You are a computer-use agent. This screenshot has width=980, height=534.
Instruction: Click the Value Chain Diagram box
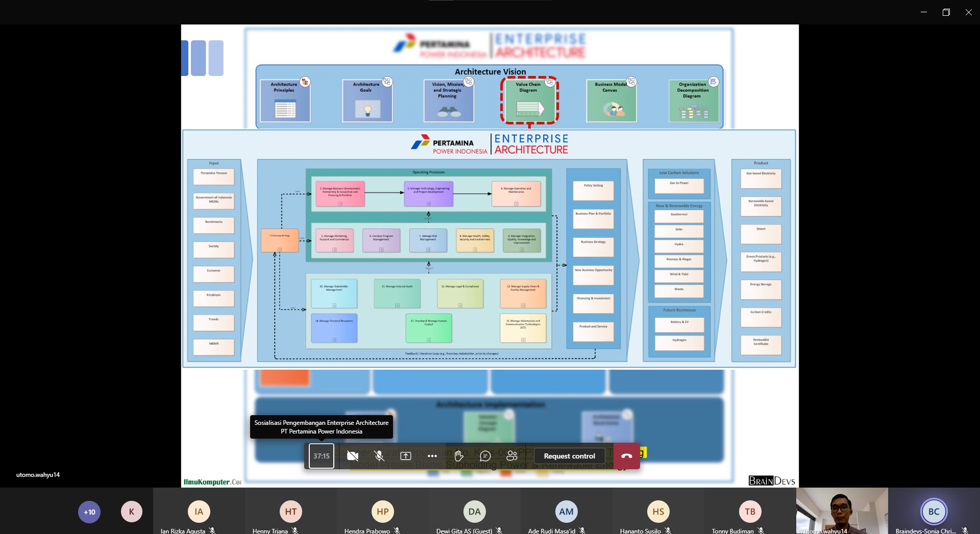point(529,100)
